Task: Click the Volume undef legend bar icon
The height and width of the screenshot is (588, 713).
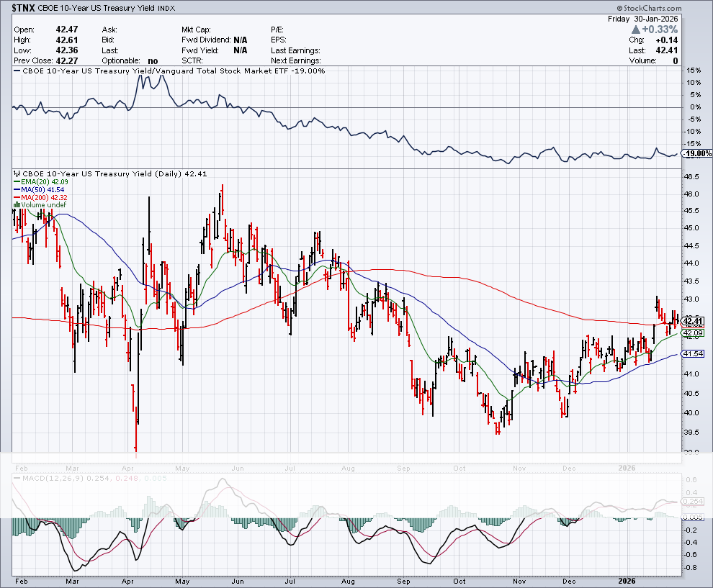Action: [17, 204]
